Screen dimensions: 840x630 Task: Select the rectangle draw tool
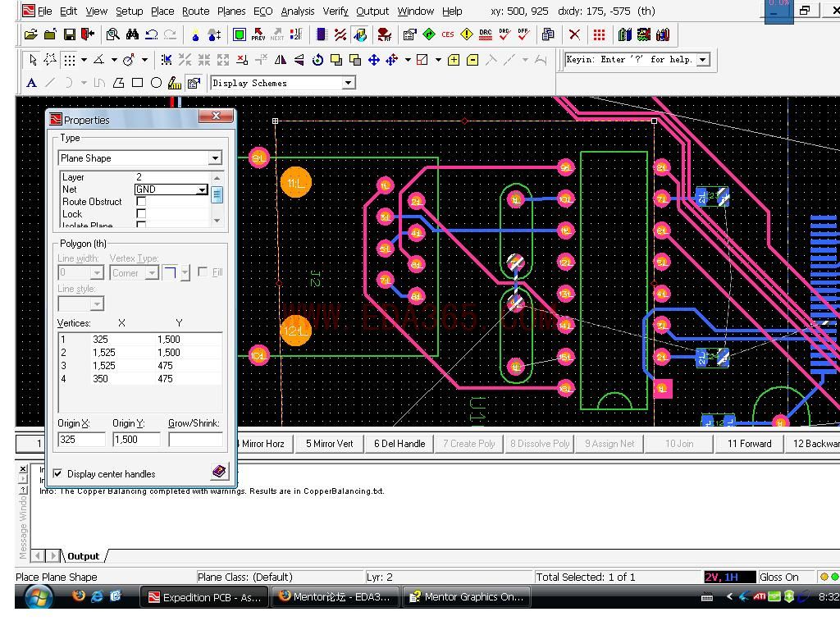137,83
